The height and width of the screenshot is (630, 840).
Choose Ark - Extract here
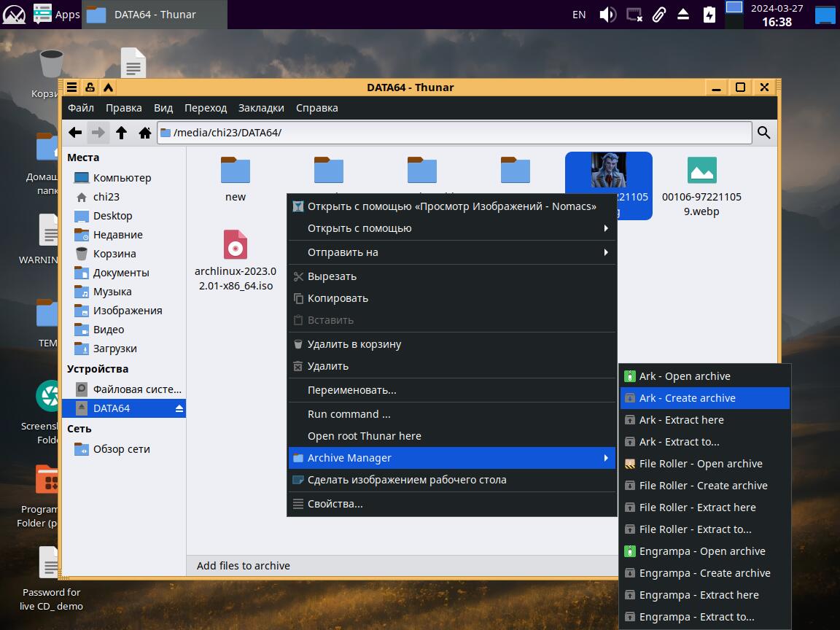(704, 421)
